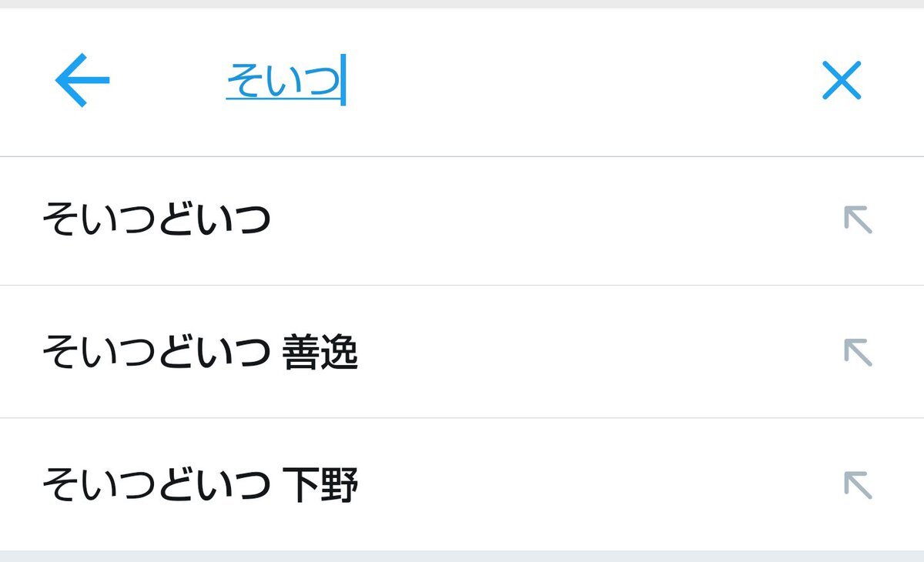The image size is (924, 562).
Task: Tap the blank middle of the 善逸 suggestion row
Action: click(577, 353)
